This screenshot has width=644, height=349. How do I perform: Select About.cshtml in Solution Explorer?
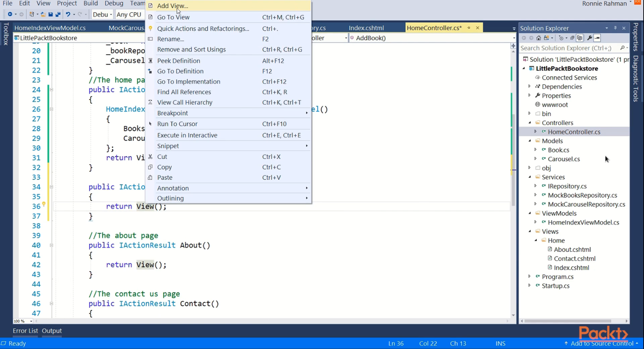[x=572, y=249]
